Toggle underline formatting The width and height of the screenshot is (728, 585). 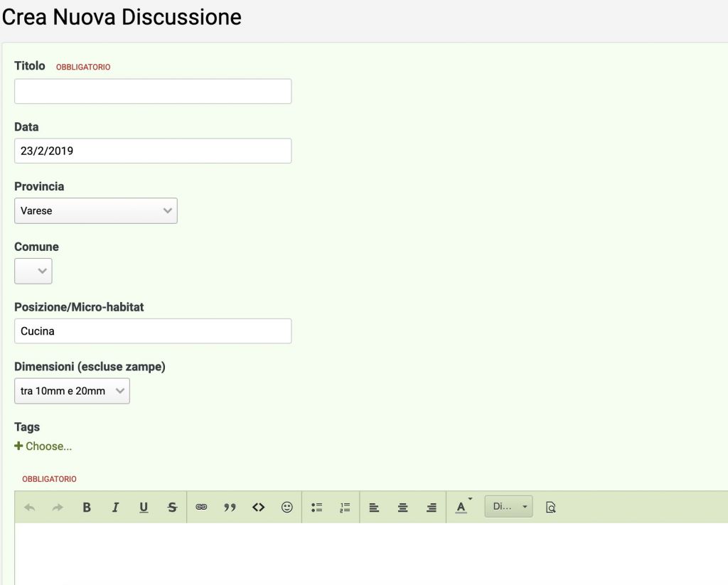[144, 508]
